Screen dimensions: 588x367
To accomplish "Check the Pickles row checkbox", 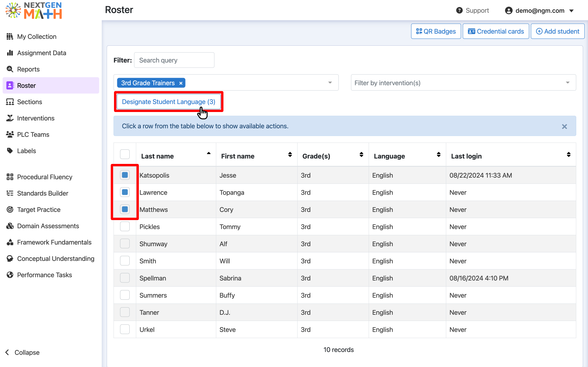I will click(125, 226).
